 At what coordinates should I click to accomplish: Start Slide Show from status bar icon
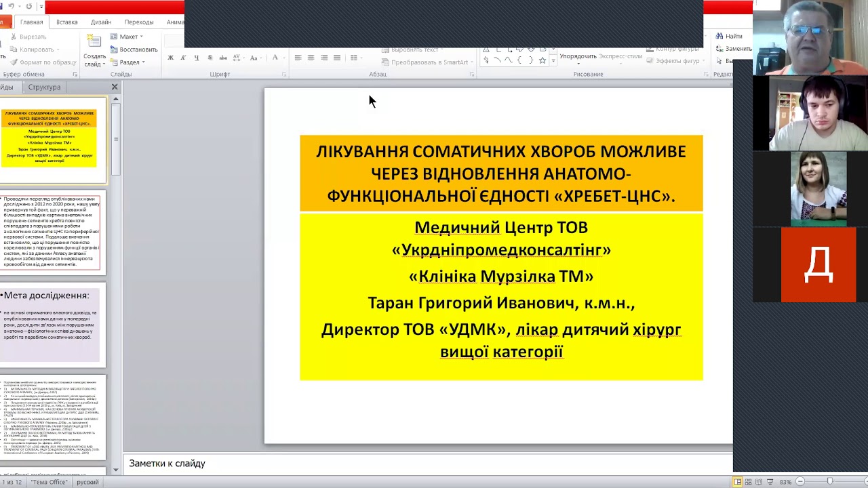tap(772, 482)
